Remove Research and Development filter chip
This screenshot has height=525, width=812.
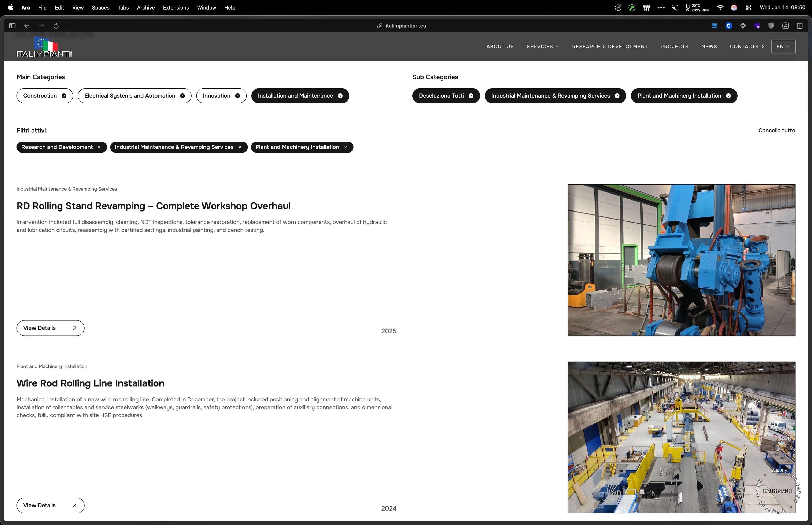pos(99,147)
